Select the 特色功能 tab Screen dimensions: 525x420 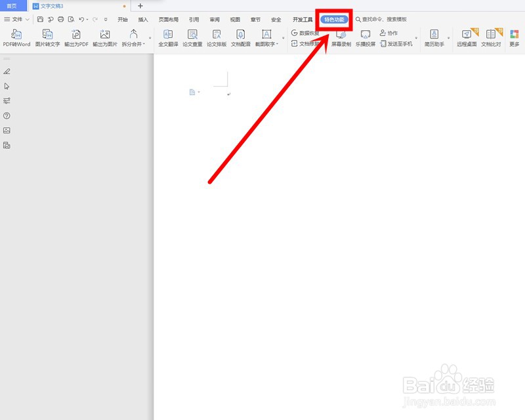[x=334, y=20]
